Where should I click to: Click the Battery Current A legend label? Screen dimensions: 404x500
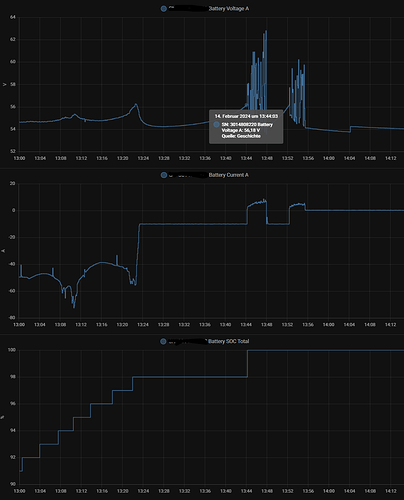229,175
